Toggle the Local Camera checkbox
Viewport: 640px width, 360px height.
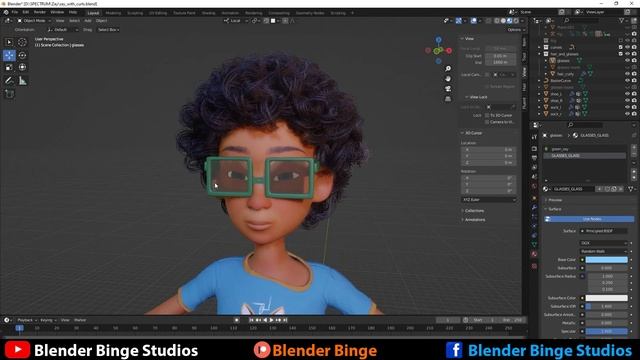[x=487, y=75]
